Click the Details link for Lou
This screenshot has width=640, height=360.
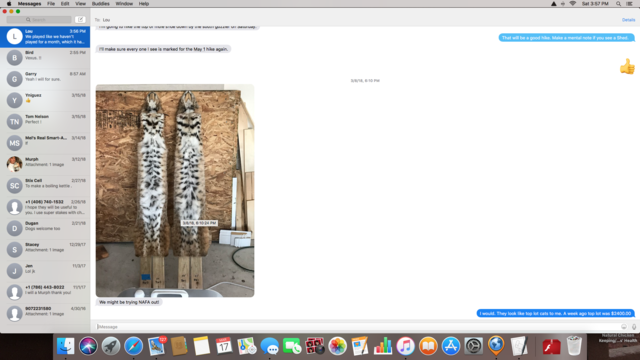628,20
